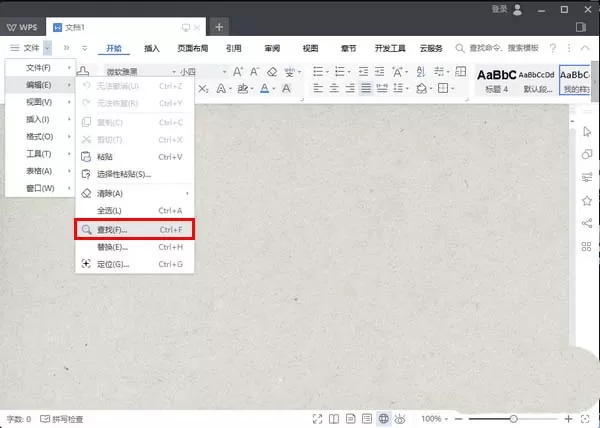The height and width of the screenshot is (428, 600).
Task: Toggle the spell check status item
Action: tap(62, 419)
